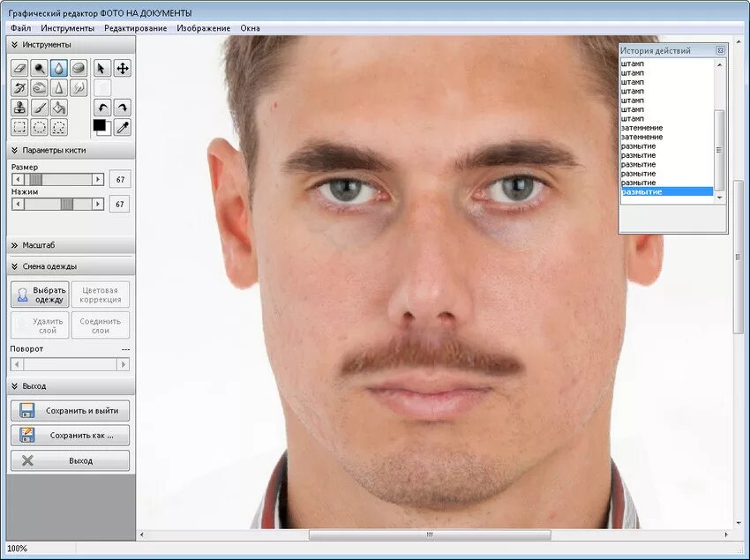The width and height of the screenshot is (750, 560).
Task: Click the Размер value field showing 67
Action: (x=120, y=179)
